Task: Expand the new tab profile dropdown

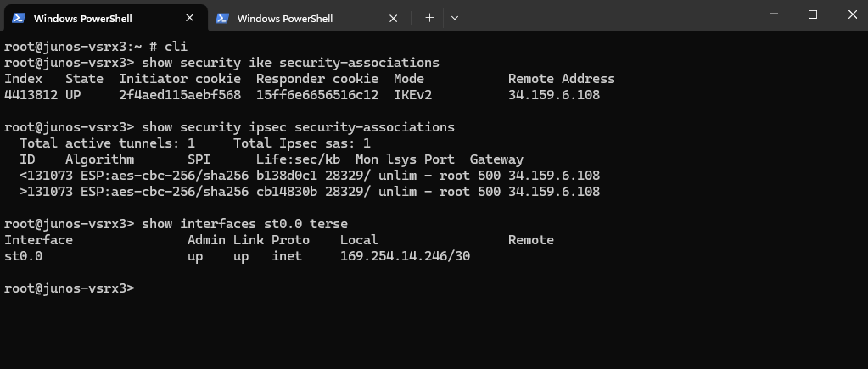Action: [455, 19]
